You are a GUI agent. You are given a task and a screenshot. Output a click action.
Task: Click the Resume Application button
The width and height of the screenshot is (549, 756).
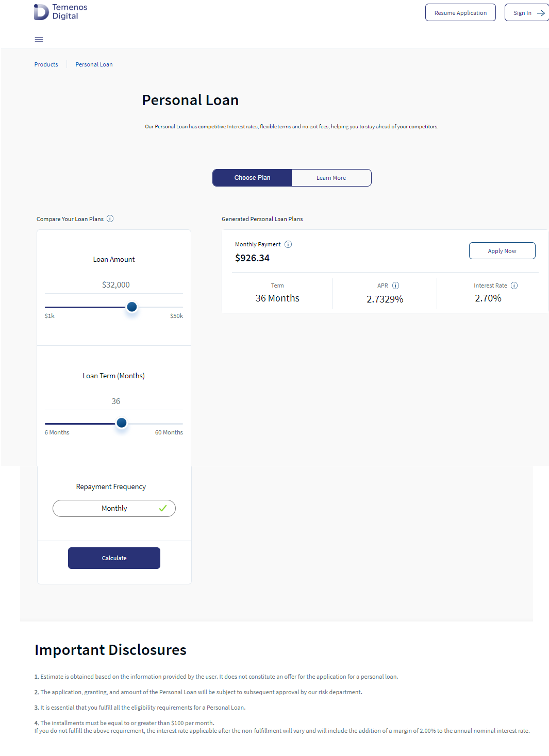(x=460, y=13)
